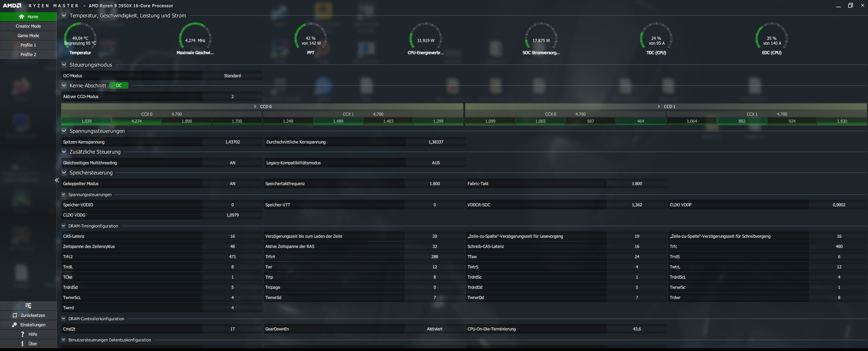
Task: Click the Home house icon
Action: point(21,16)
